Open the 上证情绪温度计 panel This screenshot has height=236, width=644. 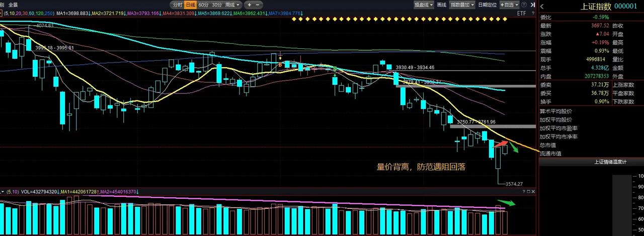(610, 162)
